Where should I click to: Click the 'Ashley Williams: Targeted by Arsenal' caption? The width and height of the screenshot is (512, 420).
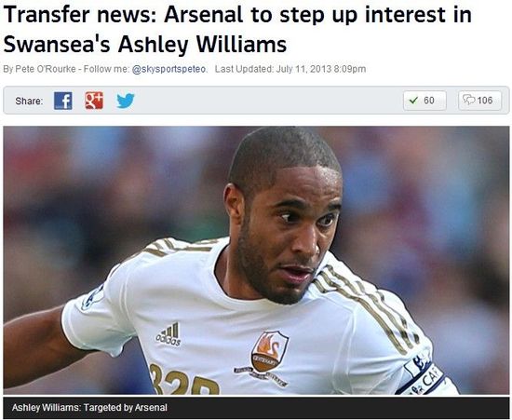89,408
